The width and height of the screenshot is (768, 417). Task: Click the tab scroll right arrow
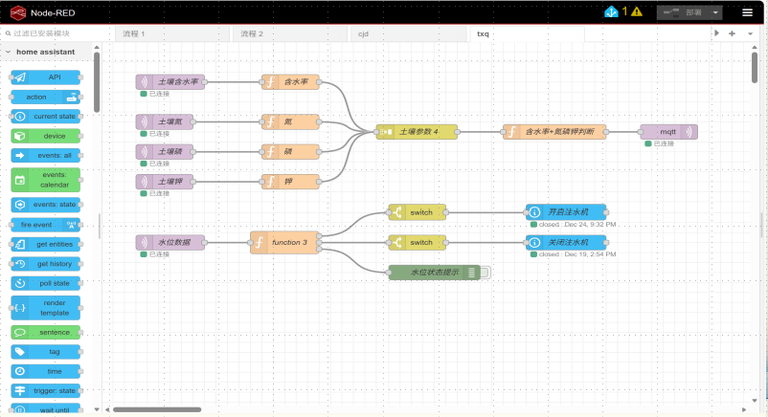(x=717, y=33)
